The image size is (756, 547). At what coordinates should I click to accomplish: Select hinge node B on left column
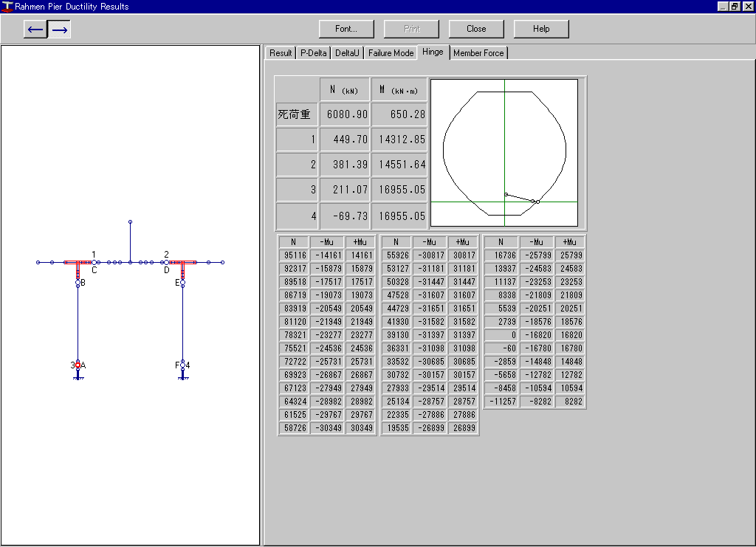tap(78, 283)
